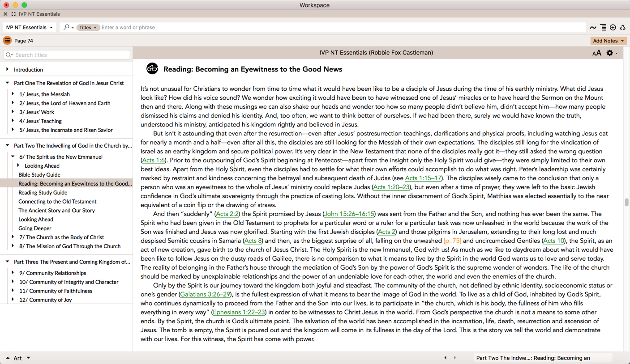630x364 pixels.
Task: Click the recycle sync icon
Action: click(x=622, y=28)
